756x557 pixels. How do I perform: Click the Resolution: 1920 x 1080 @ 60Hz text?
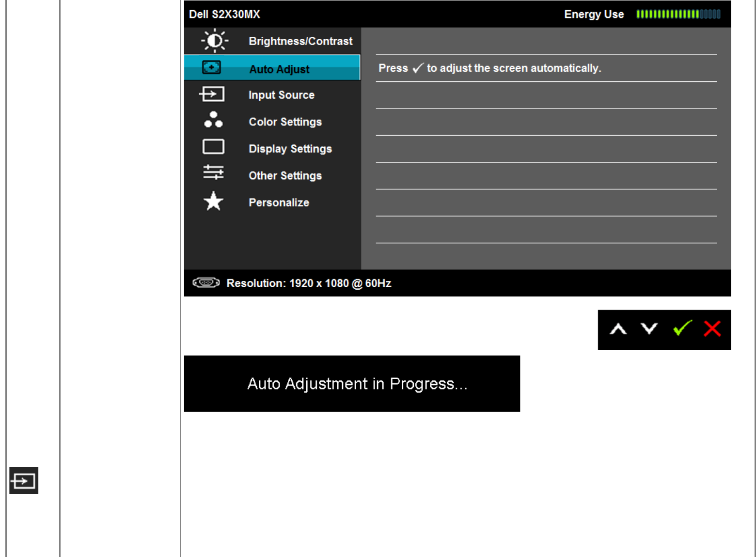point(309,283)
